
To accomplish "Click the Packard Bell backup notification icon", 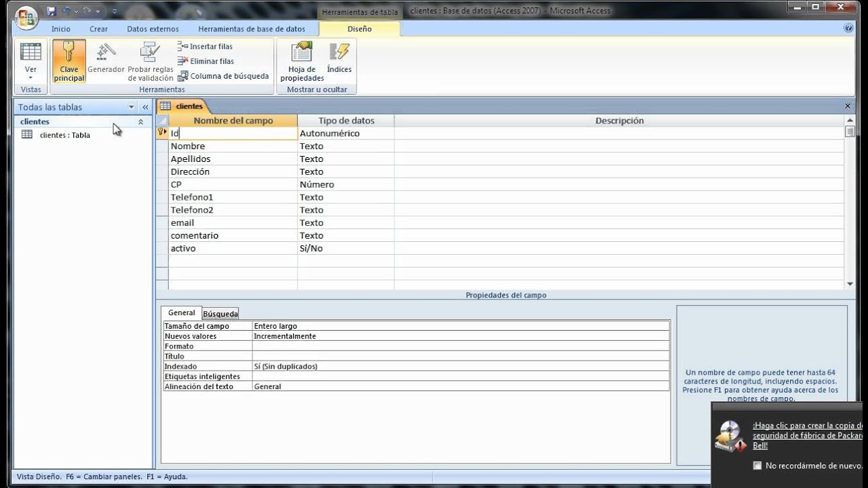I will (x=731, y=435).
